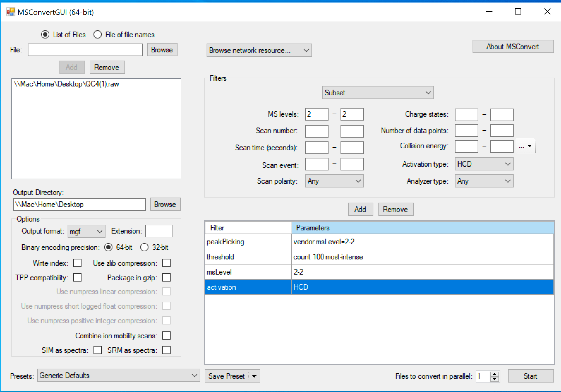Open collision energy options ellipsis dropdown
This screenshot has height=392, width=561.
tap(525, 146)
